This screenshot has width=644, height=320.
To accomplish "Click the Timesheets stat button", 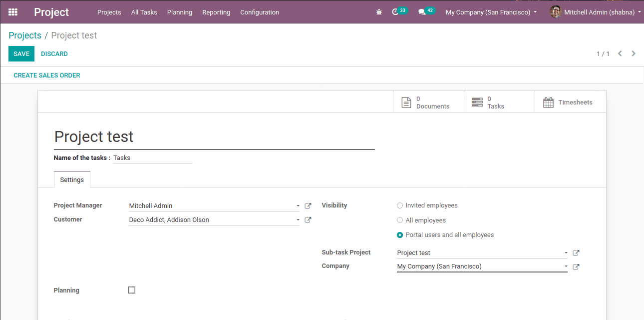I will pos(570,101).
